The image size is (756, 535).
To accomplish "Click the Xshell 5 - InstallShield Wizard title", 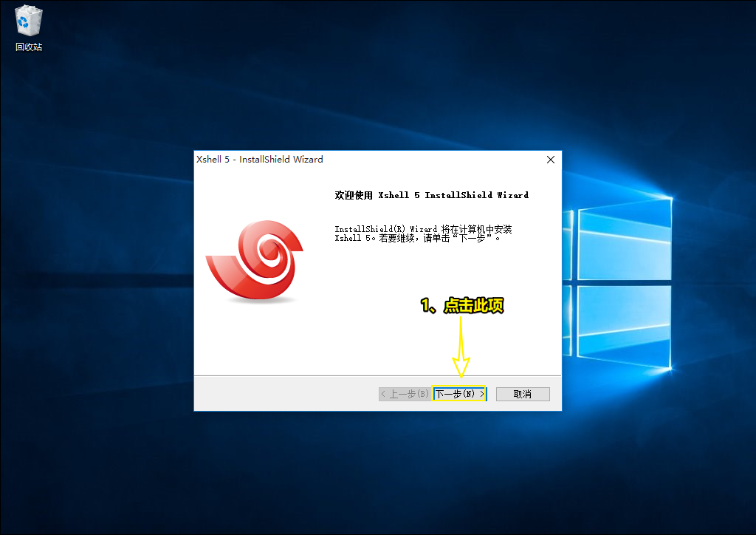I will click(x=260, y=159).
